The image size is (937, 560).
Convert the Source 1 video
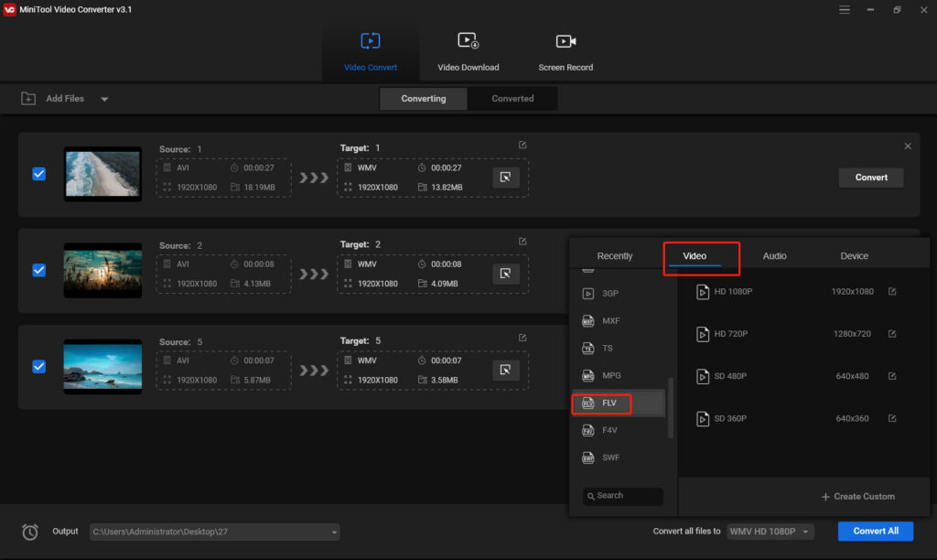871,178
